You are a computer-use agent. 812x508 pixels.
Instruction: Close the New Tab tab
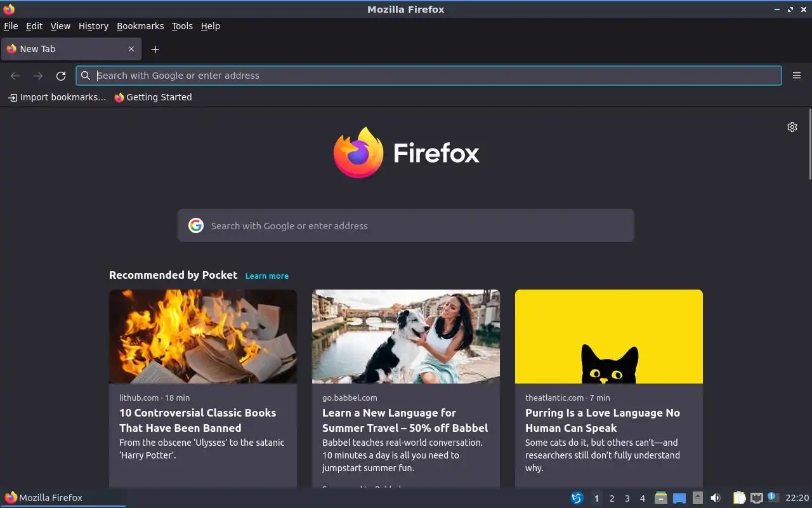click(131, 49)
